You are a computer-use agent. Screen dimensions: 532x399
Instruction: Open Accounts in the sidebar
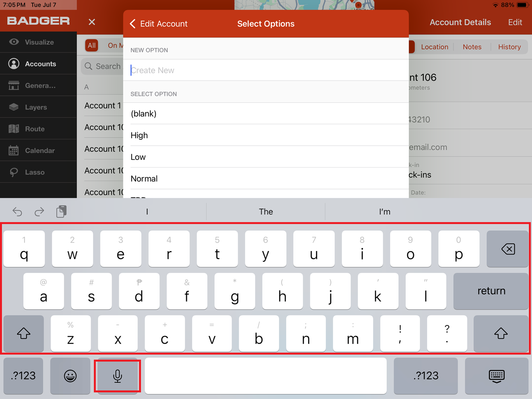tap(39, 64)
